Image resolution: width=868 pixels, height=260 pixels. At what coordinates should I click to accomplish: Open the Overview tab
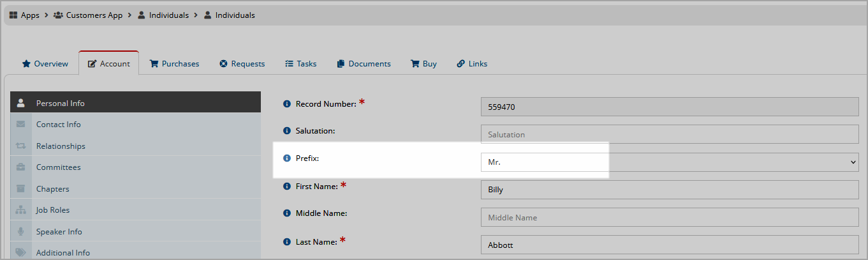tap(45, 64)
